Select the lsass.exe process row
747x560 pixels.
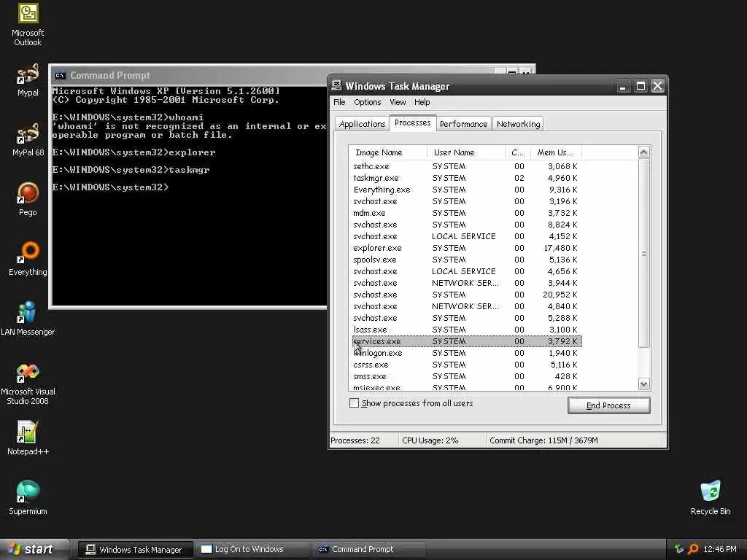[x=465, y=330]
